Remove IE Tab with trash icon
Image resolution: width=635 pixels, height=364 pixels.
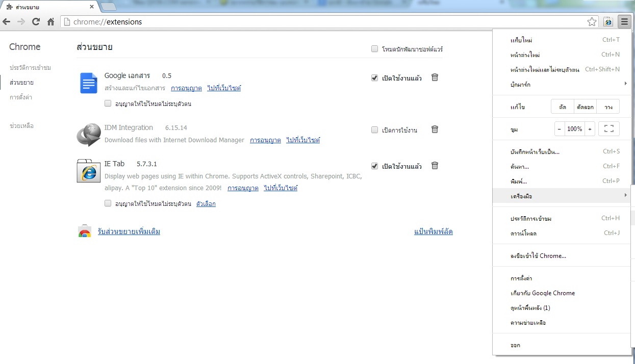[435, 166]
